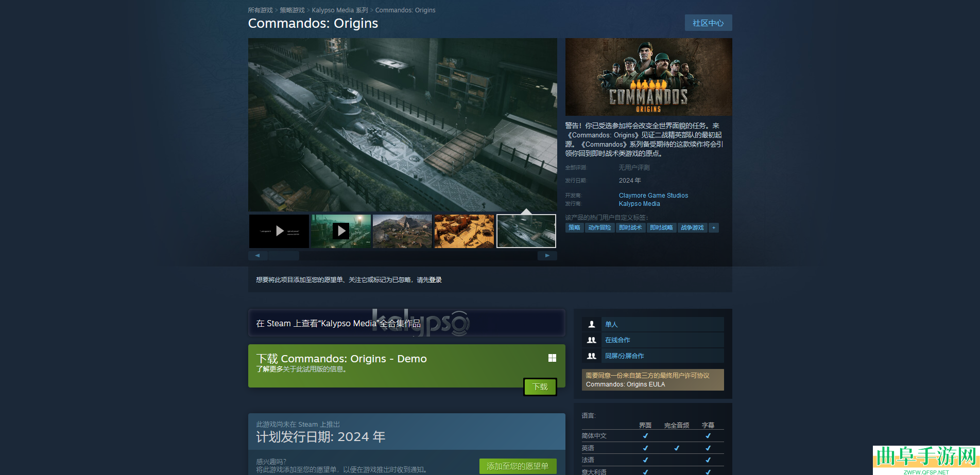
Task: Open the Commandos: Origins breadcrumb link
Action: [405, 10]
